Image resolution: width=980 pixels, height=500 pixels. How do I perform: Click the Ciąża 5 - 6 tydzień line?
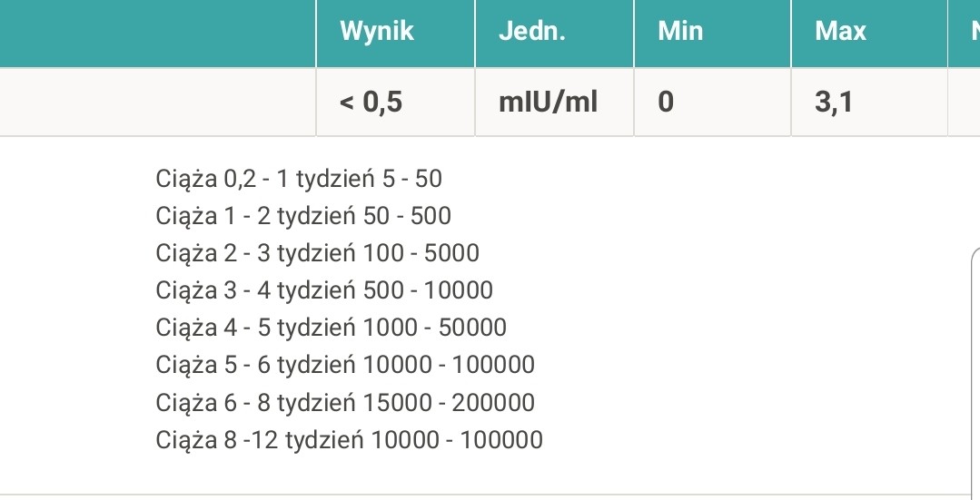pyautogui.click(x=345, y=365)
